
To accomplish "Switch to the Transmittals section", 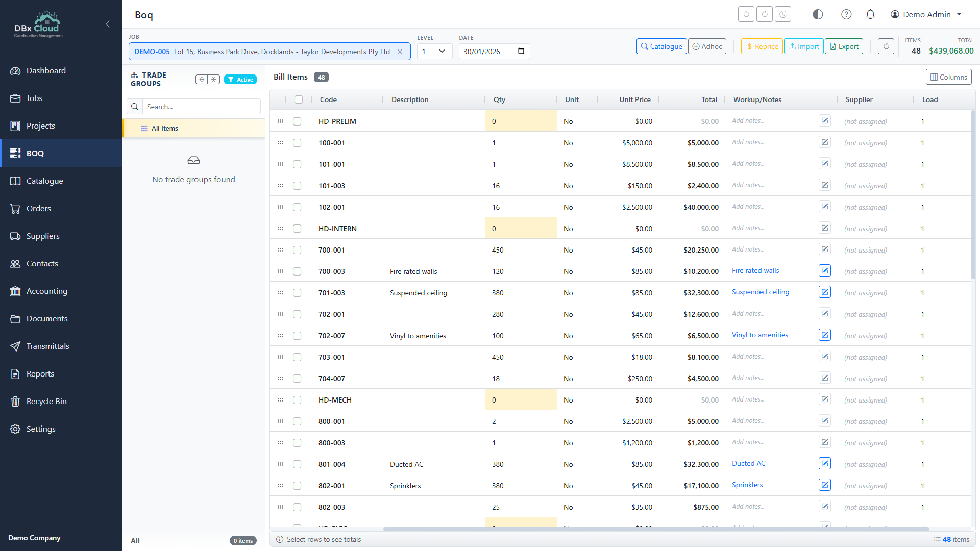I will (47, 346).
